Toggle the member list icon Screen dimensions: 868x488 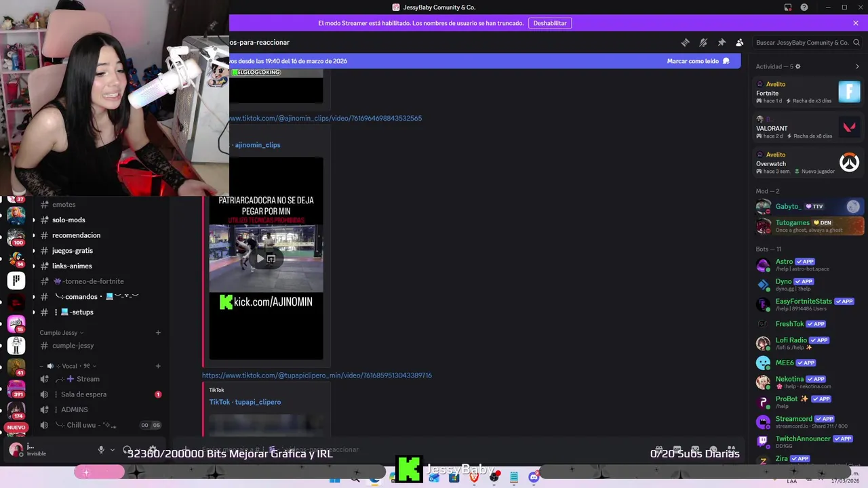click(740, 42)
